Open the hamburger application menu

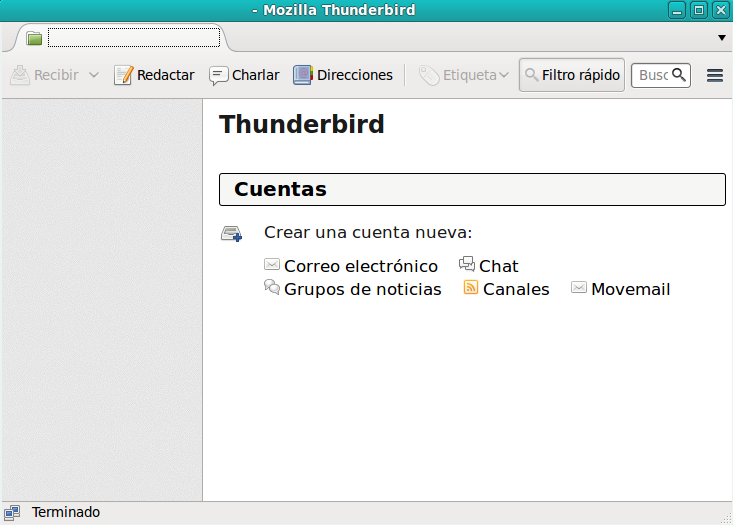(715, 75)
